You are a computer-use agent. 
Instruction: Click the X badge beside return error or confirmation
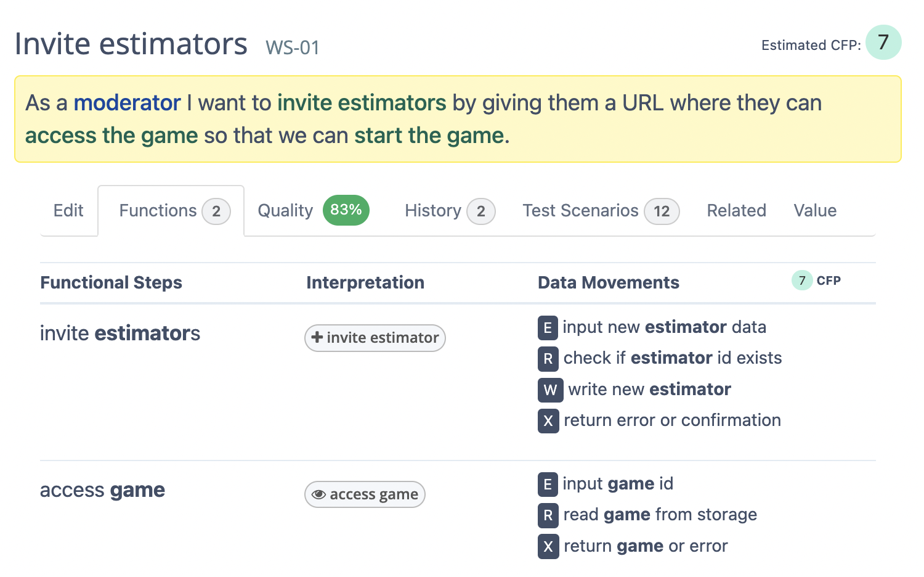coord(548,421)
